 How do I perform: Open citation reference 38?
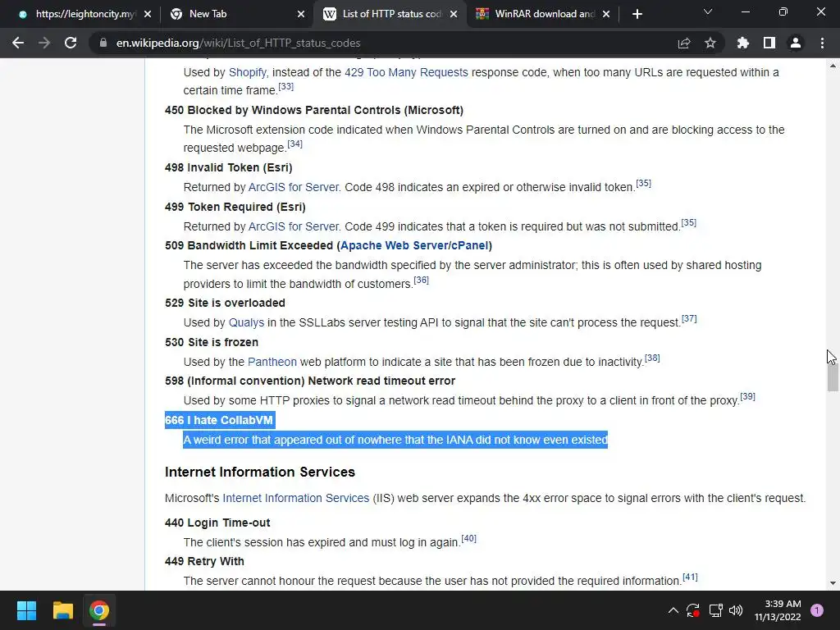(x=652, y=358)
